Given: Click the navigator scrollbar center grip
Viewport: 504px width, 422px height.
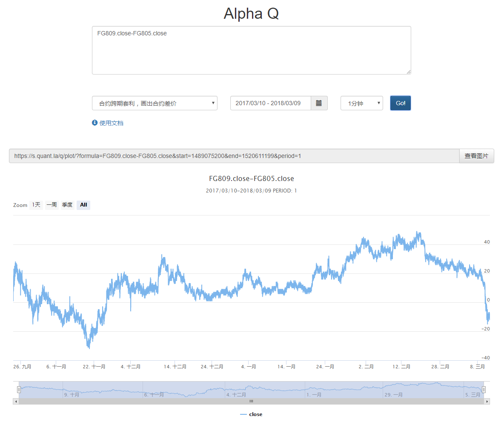Looking at the screenshot, I should [251, 401].
